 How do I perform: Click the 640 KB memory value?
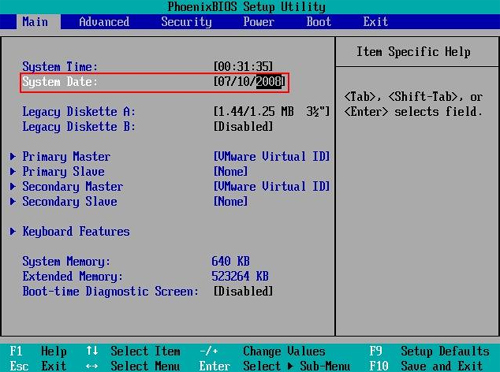click(231, 261)
